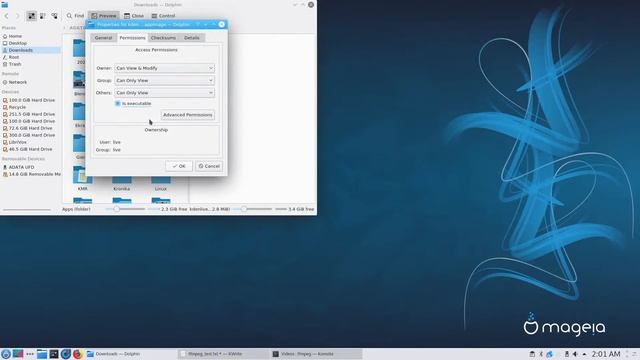Open the application launcher on taskbar
The image size is (640, 360).
[x=6, y=354]
